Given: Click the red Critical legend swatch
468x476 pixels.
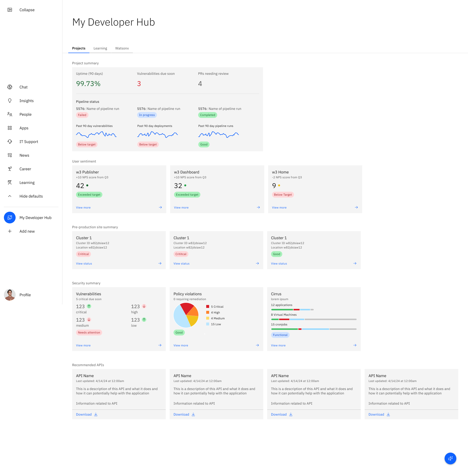Looking at the screenshot, I should (x=208, y=306).
